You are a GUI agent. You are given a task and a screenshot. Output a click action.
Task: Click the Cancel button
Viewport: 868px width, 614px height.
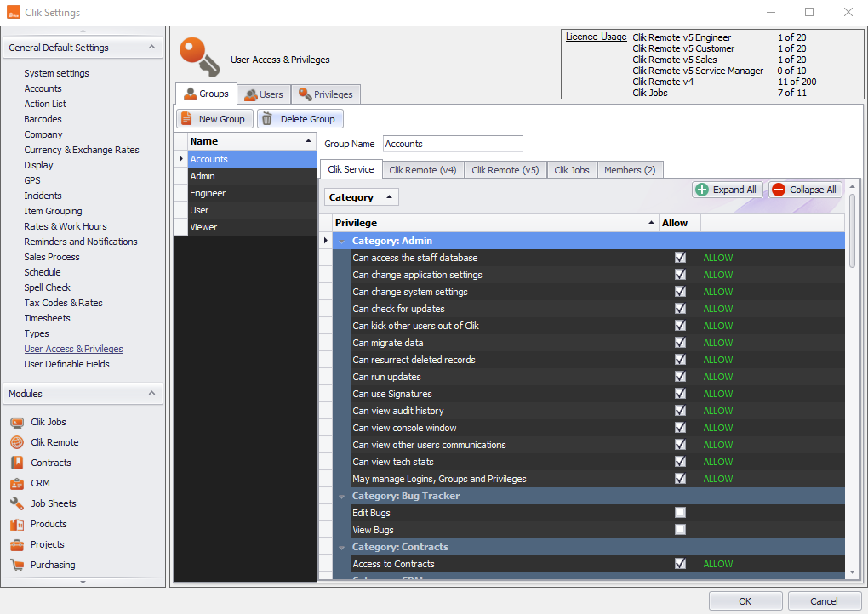tap(825, 601)
